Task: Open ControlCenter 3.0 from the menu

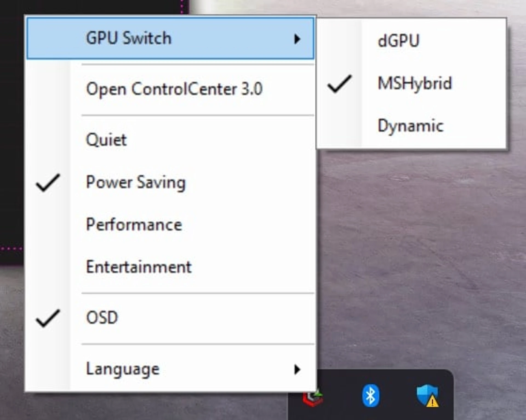Action: [170, 89]
